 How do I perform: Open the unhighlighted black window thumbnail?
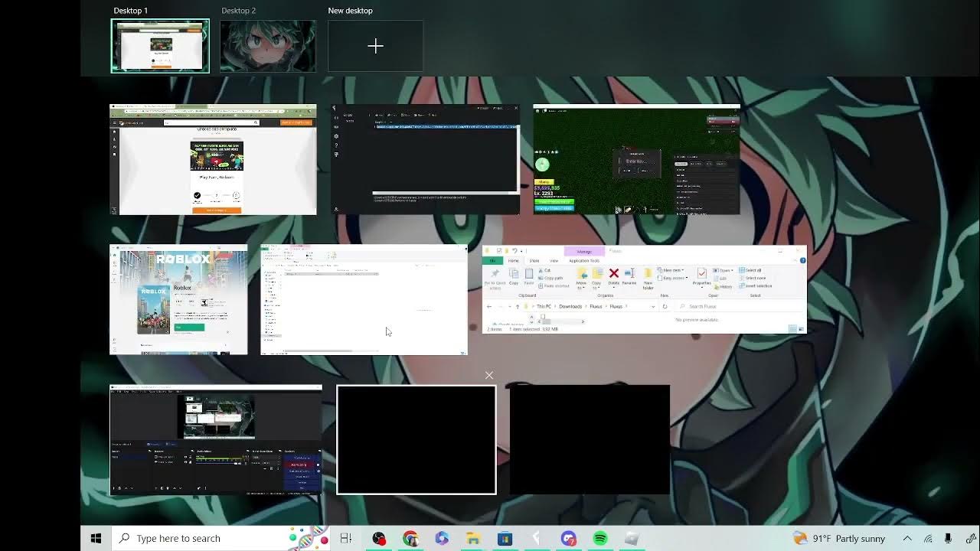(590, 440)
